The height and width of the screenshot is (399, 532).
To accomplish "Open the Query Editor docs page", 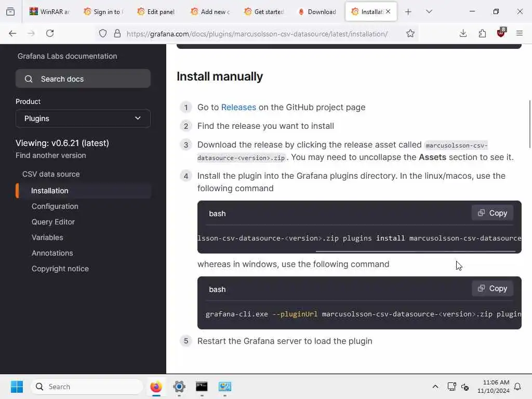I will click(54, 222).
